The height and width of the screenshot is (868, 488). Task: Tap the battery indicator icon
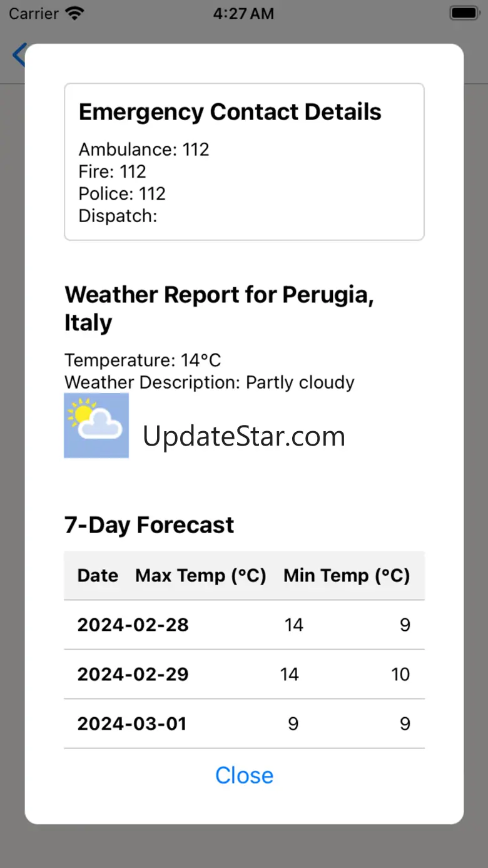click(x=464, y=13)
